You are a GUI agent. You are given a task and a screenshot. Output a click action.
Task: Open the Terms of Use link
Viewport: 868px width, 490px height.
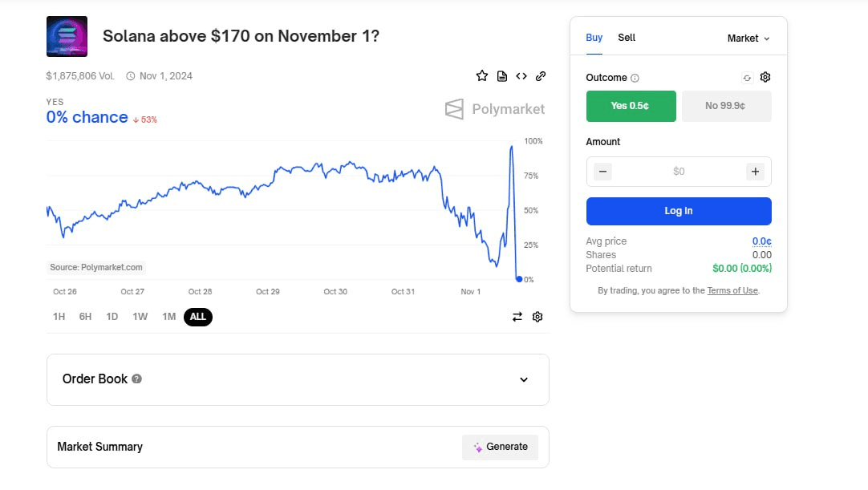pyautogui.click(x=732, y=290)
